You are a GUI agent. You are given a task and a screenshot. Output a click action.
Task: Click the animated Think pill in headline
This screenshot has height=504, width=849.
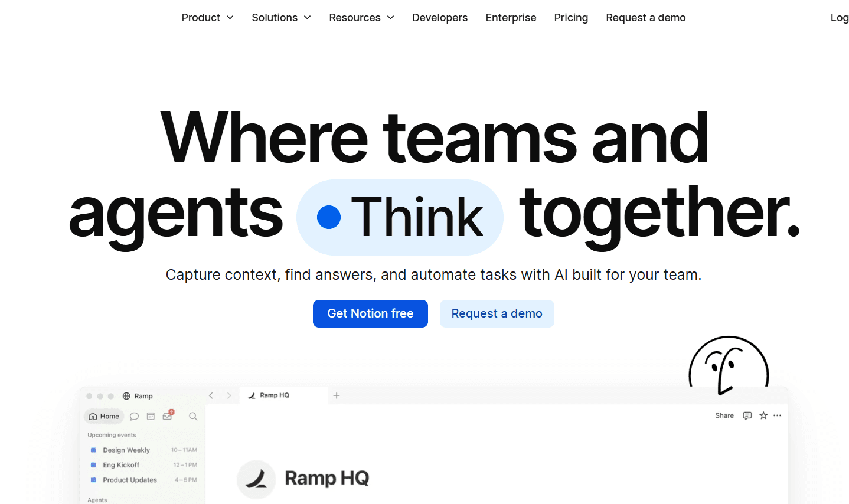400,217
